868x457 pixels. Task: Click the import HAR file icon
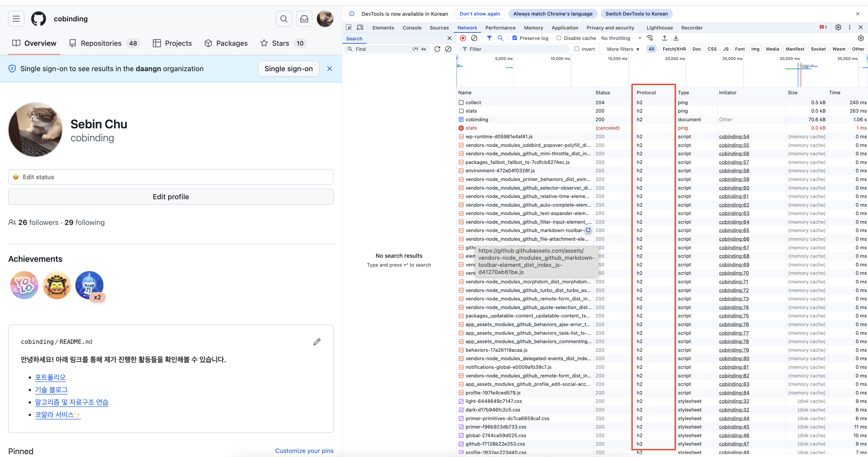[665, 38]
